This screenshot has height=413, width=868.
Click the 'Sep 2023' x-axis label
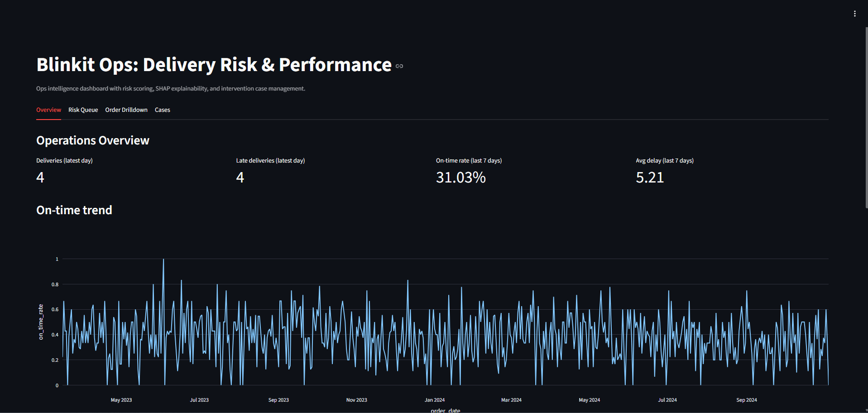[x=278, y=400]
